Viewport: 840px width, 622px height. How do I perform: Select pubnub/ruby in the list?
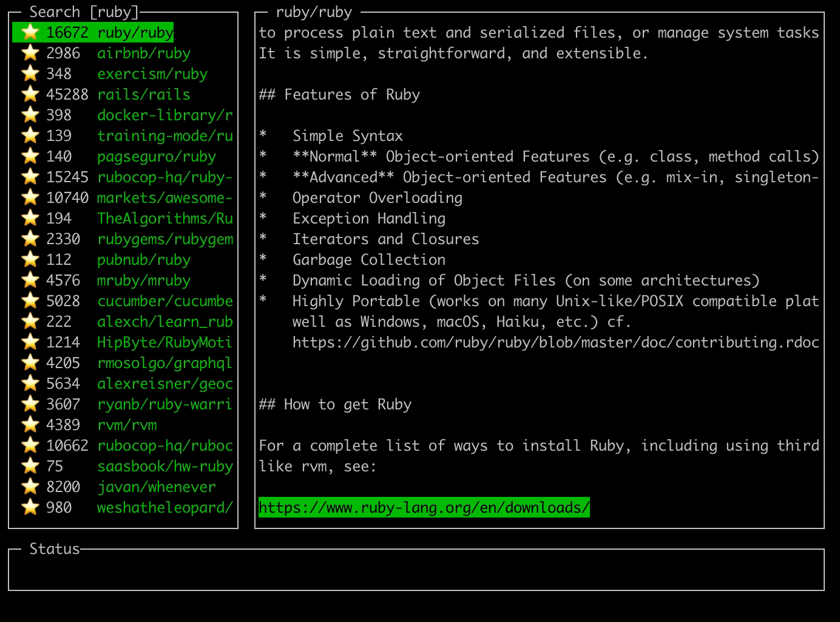point(144,259)
